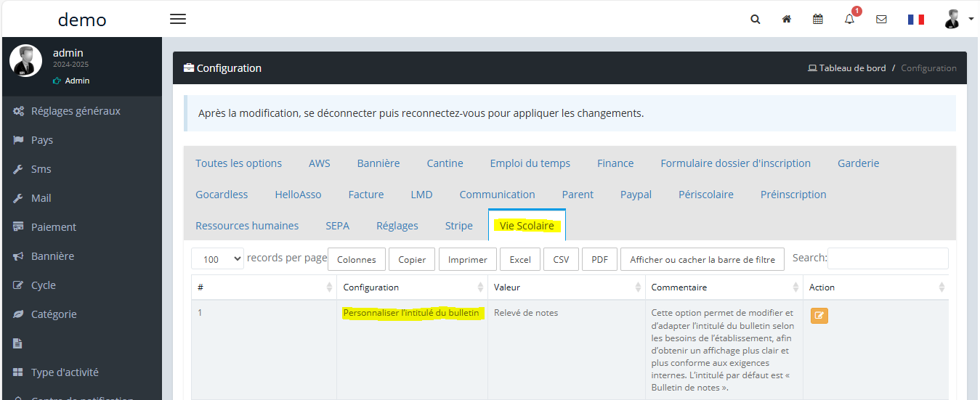The width and height of the screenshot is (980, 400).
Task: Open the notifications bell icon
Action: click(x=849, y=20)
